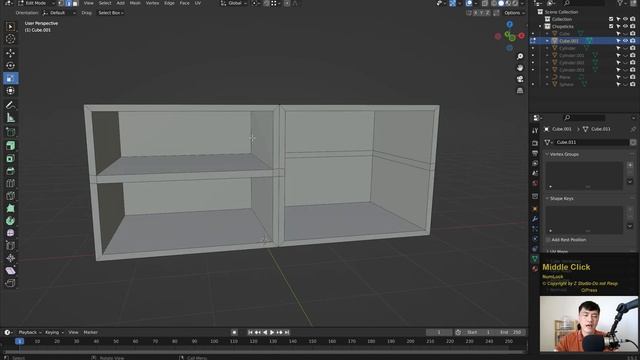640x360 pixels.
Task: Toggle X-ray view in the viewport header
Action: pyautogui.click(x=484, y=3)
